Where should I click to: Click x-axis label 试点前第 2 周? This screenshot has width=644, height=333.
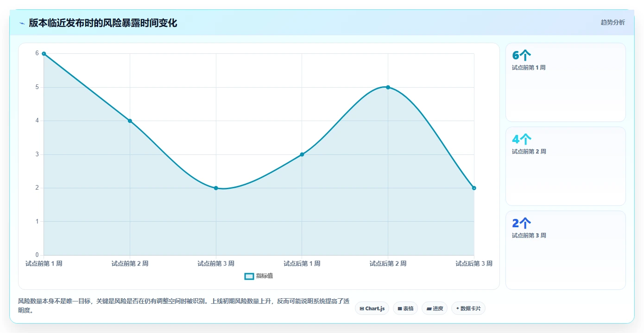click(x=130, y=263)
